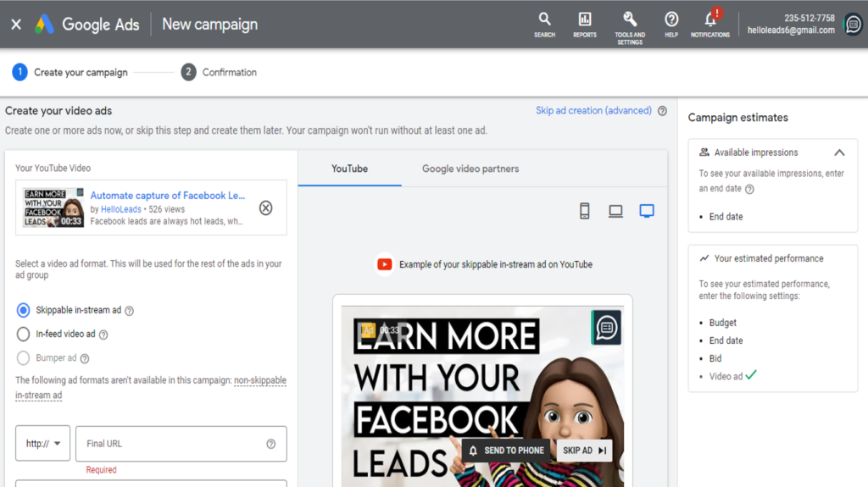
Task: Click the Available impressions people icon
Action: tap(704, 152)
